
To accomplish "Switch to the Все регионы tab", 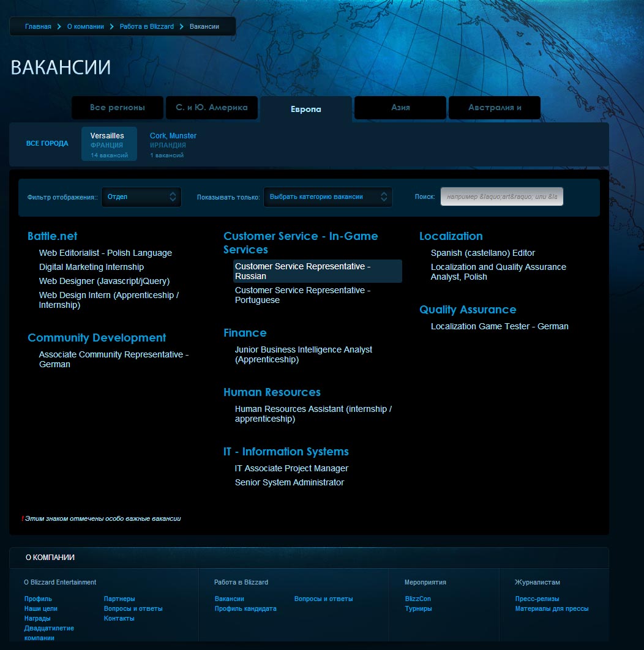I will tap(118, 108).
